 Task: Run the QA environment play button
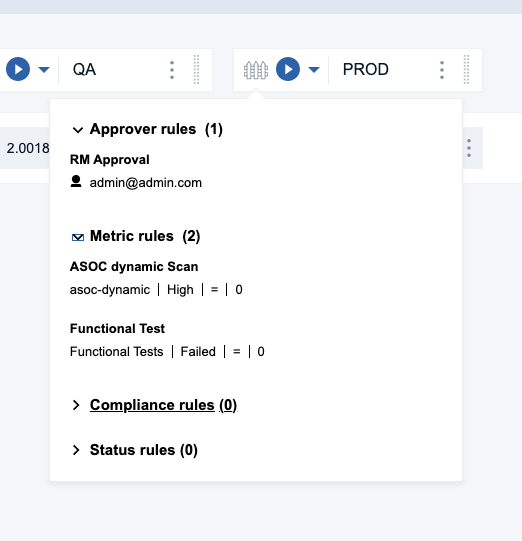pyautogui.click(x=18, y=69)
